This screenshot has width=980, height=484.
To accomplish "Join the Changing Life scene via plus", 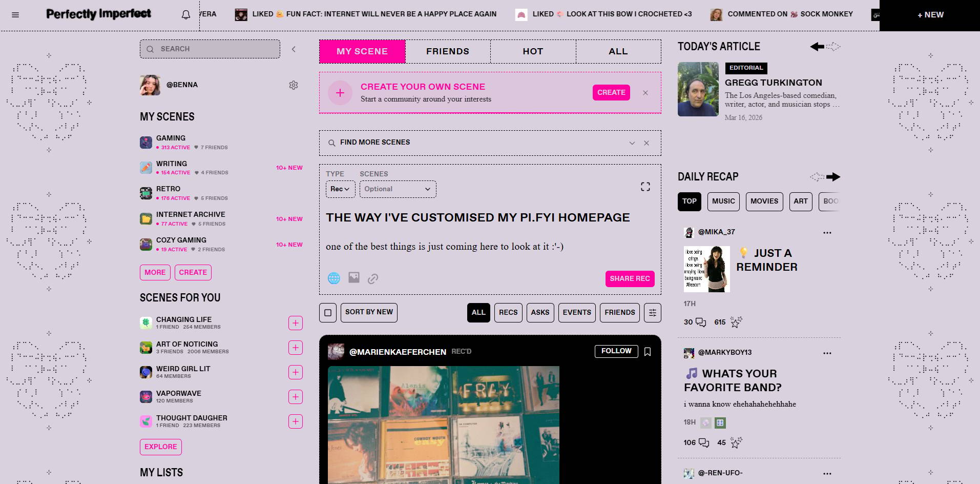I will click(x=296, y=323).
